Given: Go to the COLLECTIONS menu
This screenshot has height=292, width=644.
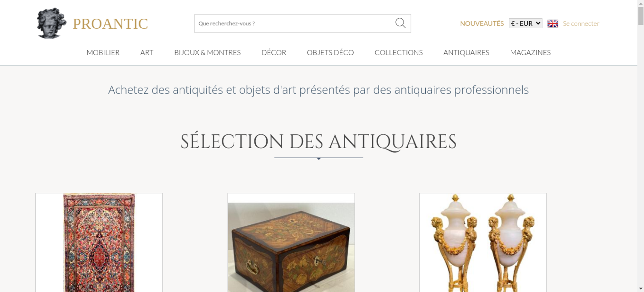Looking at the screenshot, I should (399, 52).
